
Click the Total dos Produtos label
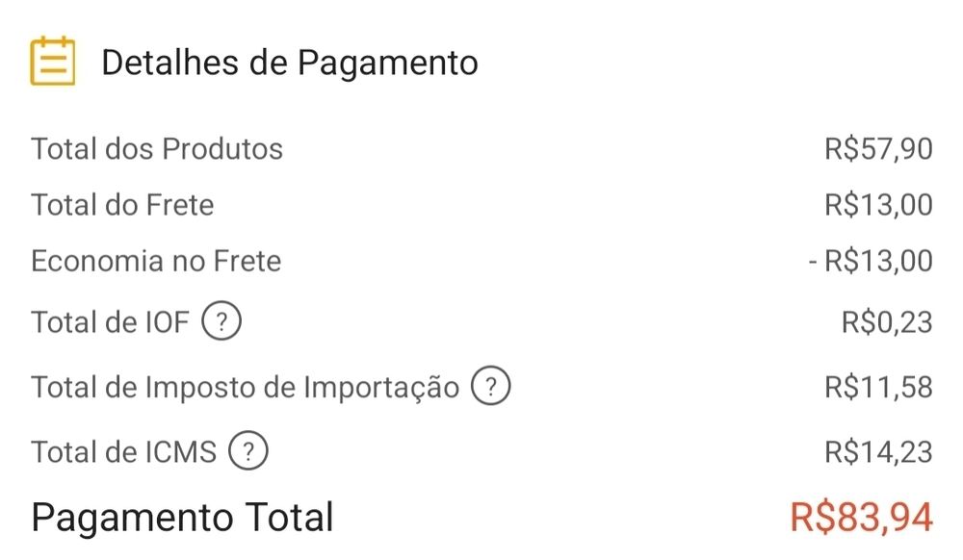click(157, 149)
